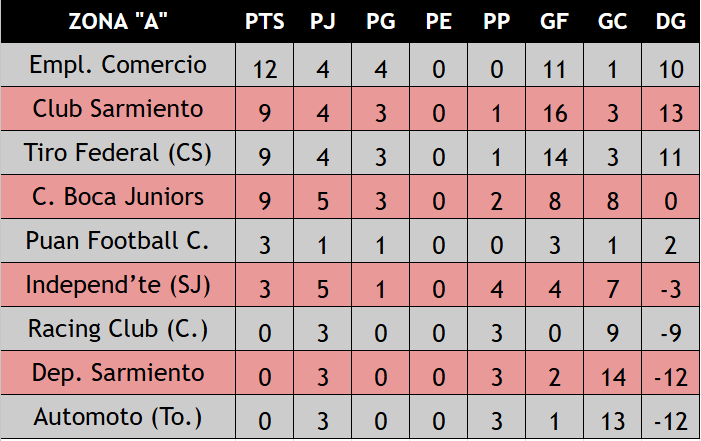Select Tiro Federal (CS) team name
Image resolution: width=701 pixels, height=441 pixels.
(x=118, y=153)
